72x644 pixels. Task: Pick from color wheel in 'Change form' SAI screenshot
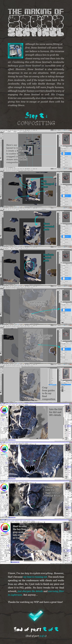pos(4,488)
